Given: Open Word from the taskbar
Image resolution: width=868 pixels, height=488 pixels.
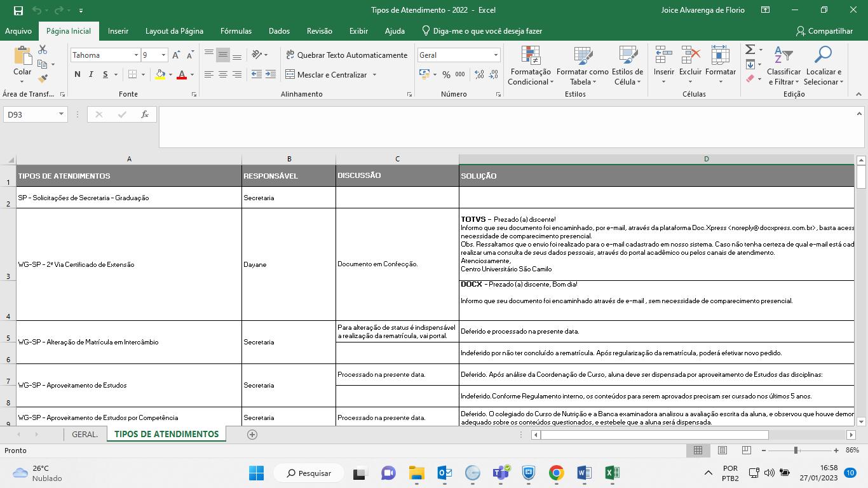Looking at the screenshot, I should 584,473.
